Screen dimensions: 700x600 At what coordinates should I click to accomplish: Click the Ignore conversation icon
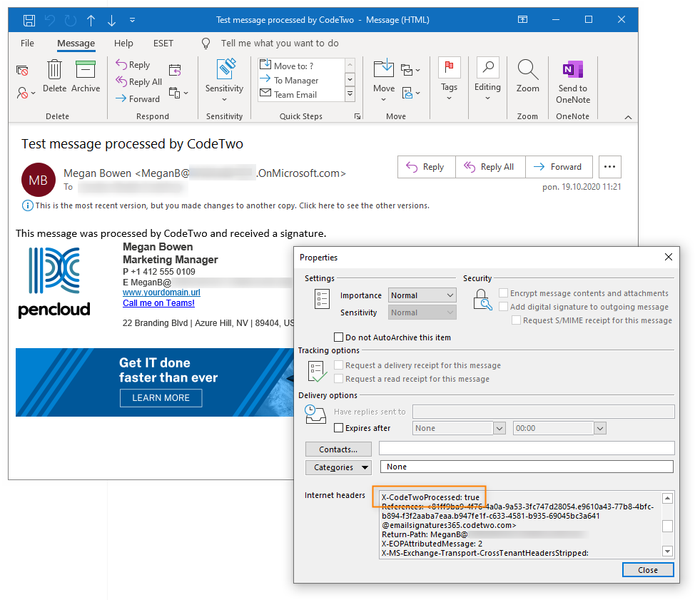tap(22, 71)
